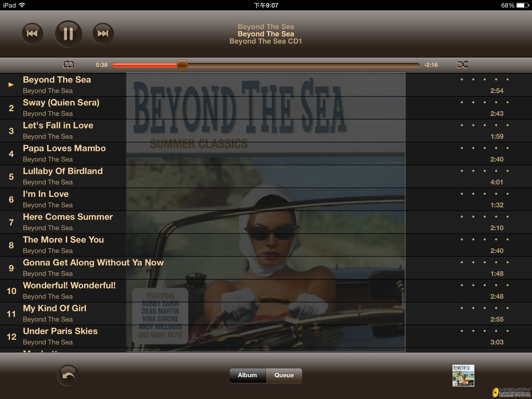Click the now-playing arrow indicator

(x=11, y=85)
